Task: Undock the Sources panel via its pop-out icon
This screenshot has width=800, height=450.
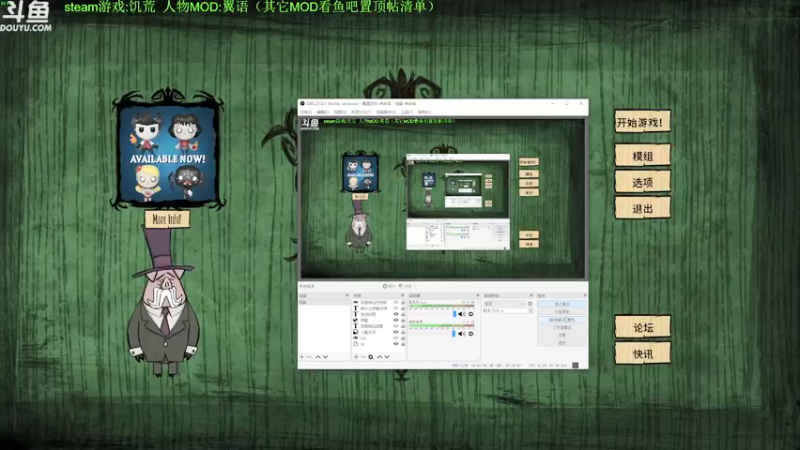Action: coord(403,295)
